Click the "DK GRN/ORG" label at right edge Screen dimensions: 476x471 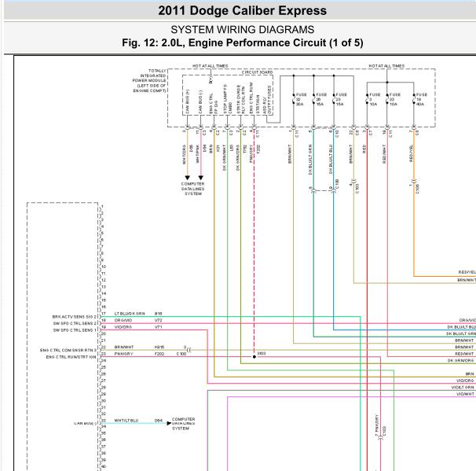(461, 360)
